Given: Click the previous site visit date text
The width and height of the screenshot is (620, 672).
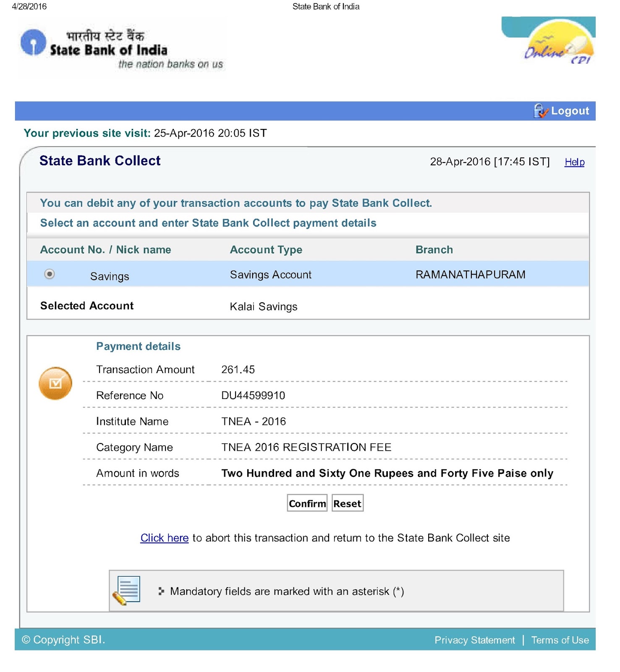Looking at the screenshot, I should (x=210, y=133).
